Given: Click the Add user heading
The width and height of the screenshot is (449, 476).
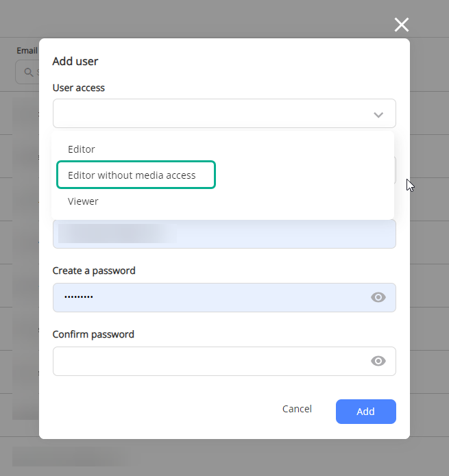Looking at the screenshot, I should point(75,62).
